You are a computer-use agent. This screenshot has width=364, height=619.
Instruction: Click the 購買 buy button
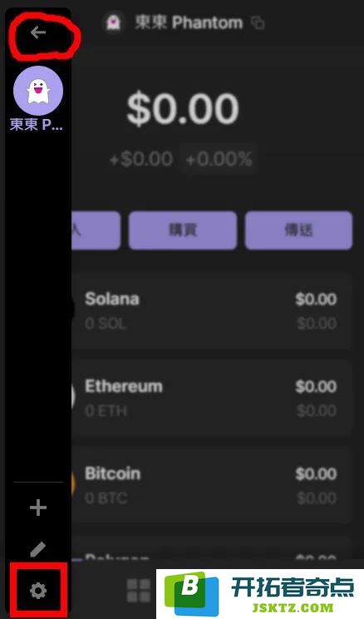click(x=183, y=230)
